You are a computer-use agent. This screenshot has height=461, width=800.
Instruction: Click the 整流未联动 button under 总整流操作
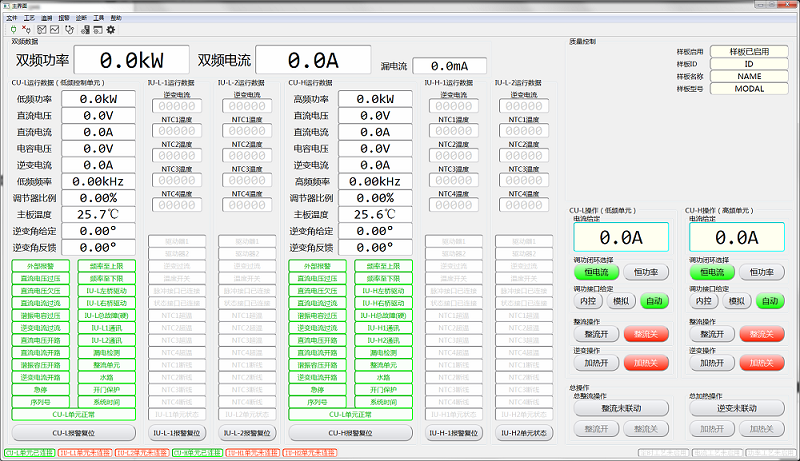[x=621, y=408]
